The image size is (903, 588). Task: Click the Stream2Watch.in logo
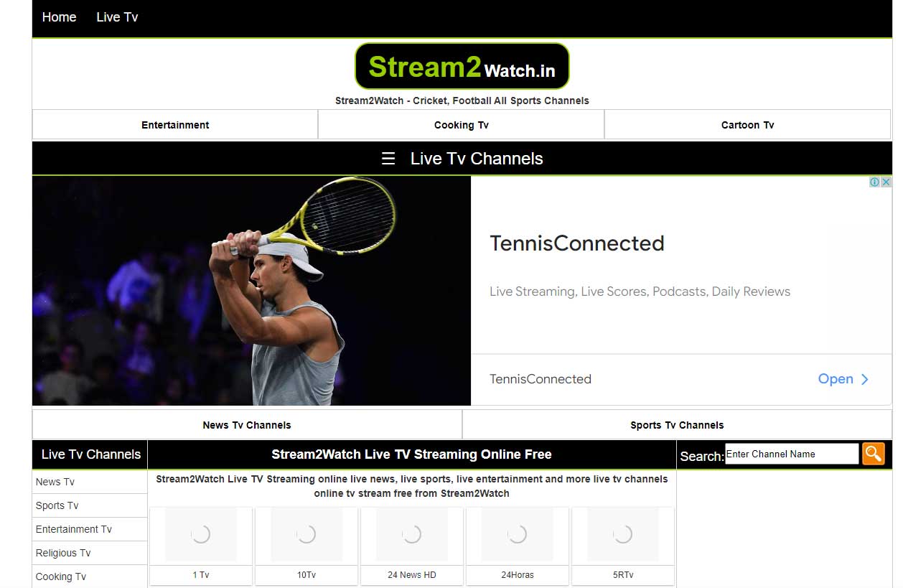click(x=462, y=66)
